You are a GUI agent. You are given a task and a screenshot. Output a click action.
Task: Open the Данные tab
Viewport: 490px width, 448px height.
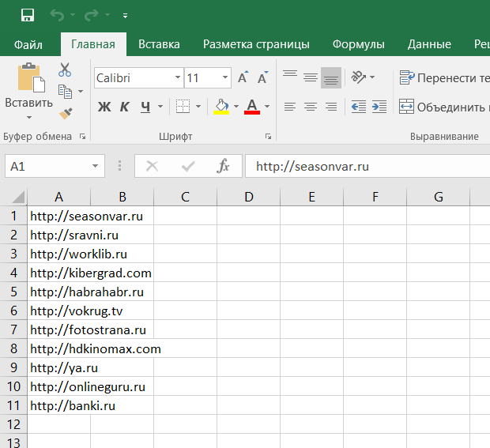point(429,44)
